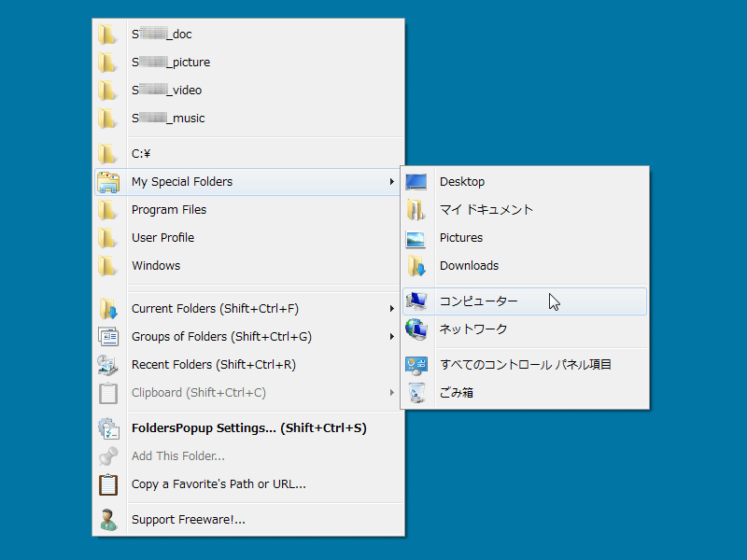Click the folder icon beside _video entry
The width and height of the screenshot is (747, 560).
coord(107,91)
